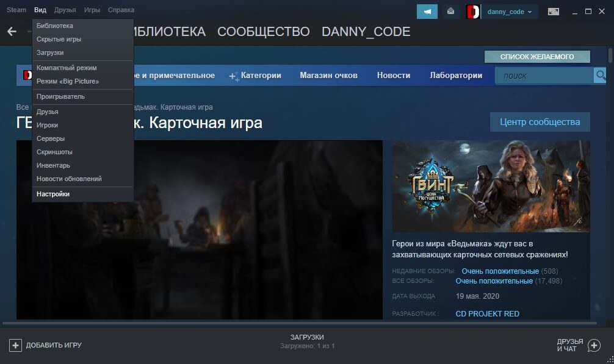The width and height of the screenshot is (614, 364).
Task: Open the Вид menu
Action: pos(40,9)
